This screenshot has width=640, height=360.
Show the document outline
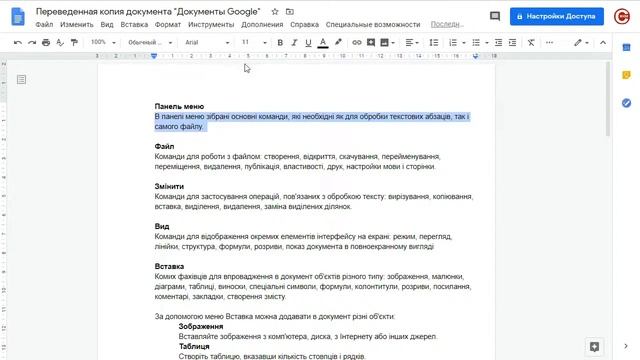pos(21,80)
